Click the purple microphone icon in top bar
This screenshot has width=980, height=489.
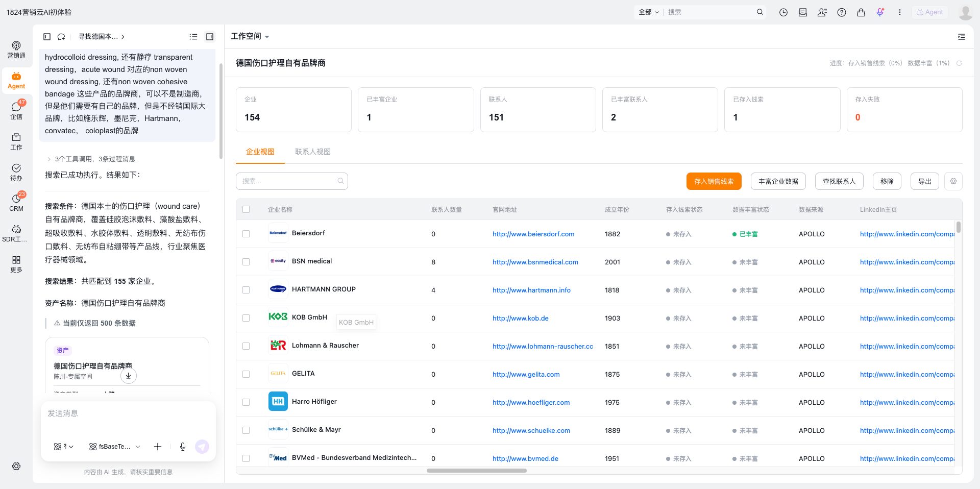point(880,12)
